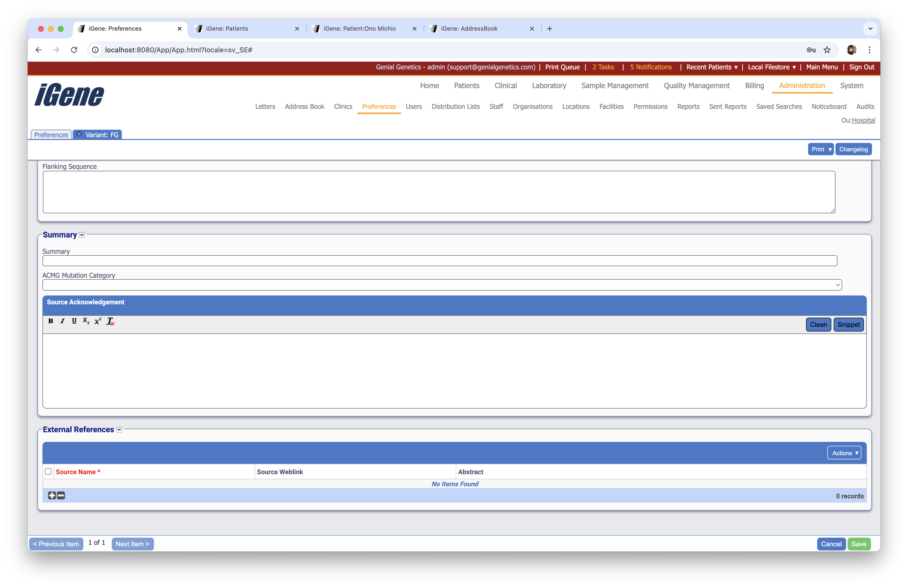
Task: Apply bold formatting in Source Acknowledgement editor
Action: (50, 321)
